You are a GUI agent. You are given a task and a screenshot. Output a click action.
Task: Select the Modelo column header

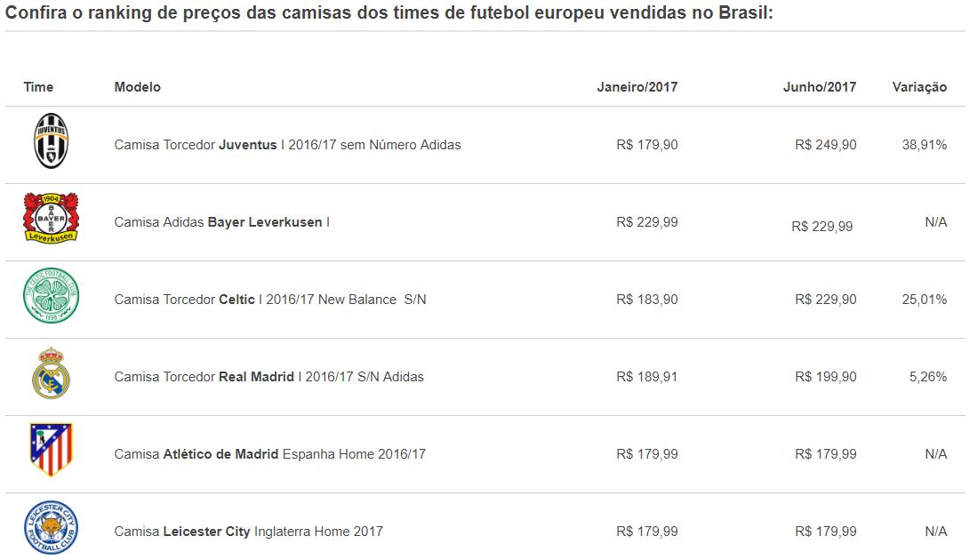(137, 87)
